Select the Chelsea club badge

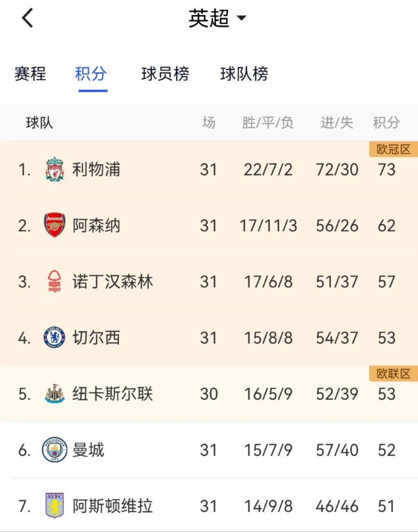tap(55, 337)
